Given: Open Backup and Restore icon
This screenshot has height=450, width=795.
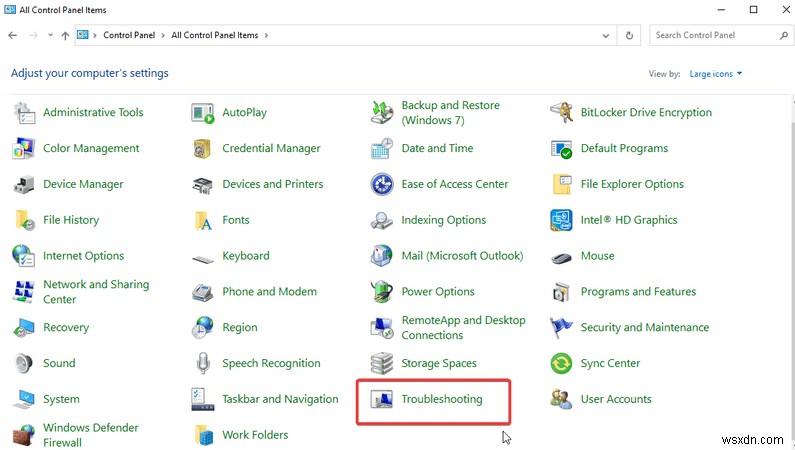Looking at the screenshot, I should pyautogui.click(x=382, y=112).
